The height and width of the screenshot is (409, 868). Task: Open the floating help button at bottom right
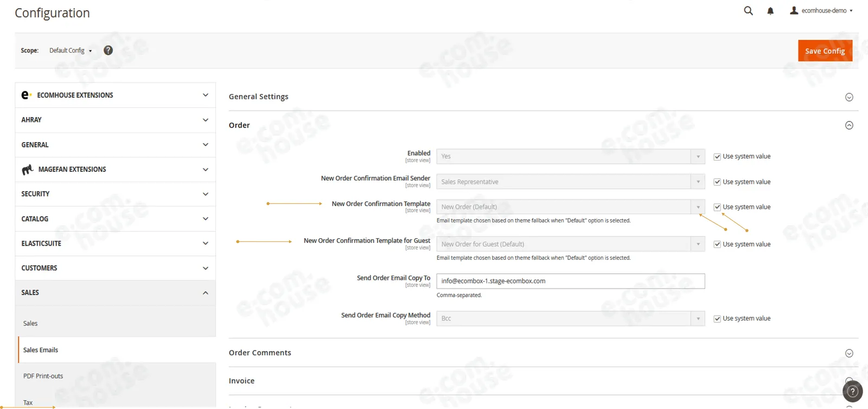coord(852,391)
